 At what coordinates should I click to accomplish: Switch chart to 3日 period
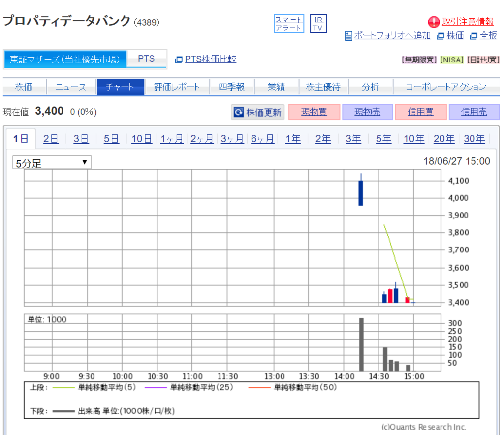[x=81, y=139]
